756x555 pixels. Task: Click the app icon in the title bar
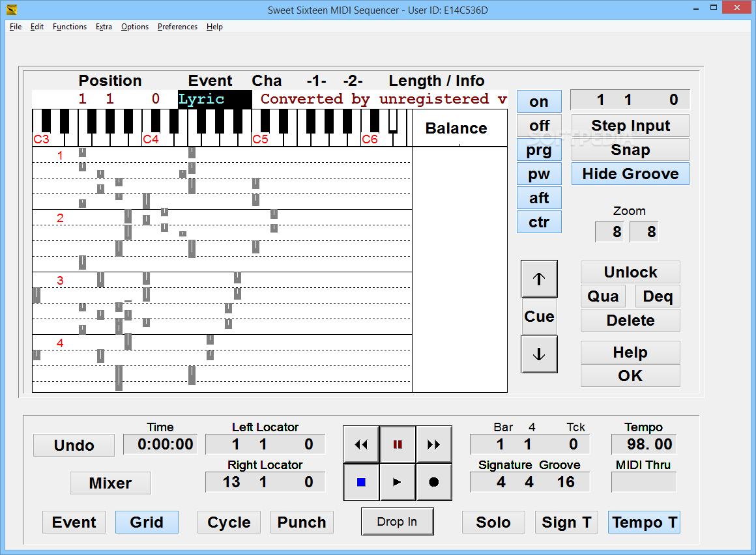click(x=12, y=10)
